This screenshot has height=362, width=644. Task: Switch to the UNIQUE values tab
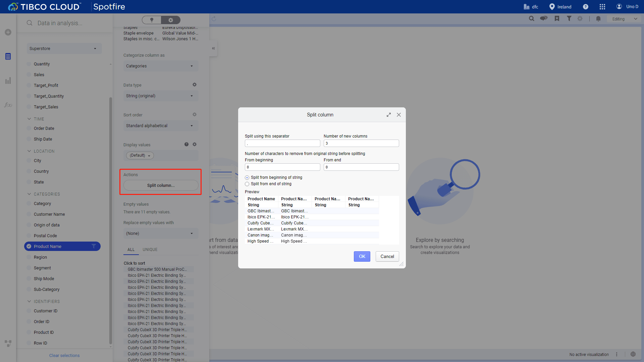click(150, 249)
